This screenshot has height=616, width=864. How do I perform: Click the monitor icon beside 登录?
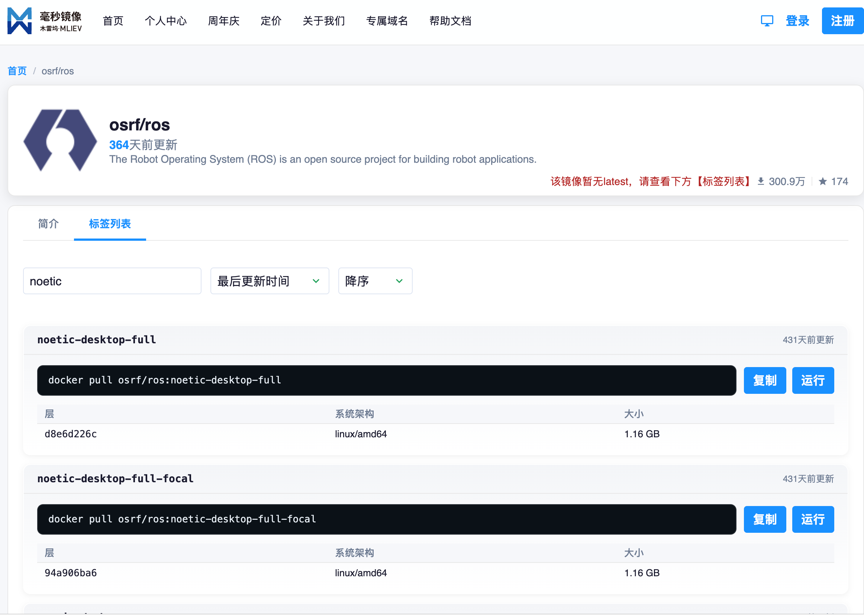click(x=767, y=21)
